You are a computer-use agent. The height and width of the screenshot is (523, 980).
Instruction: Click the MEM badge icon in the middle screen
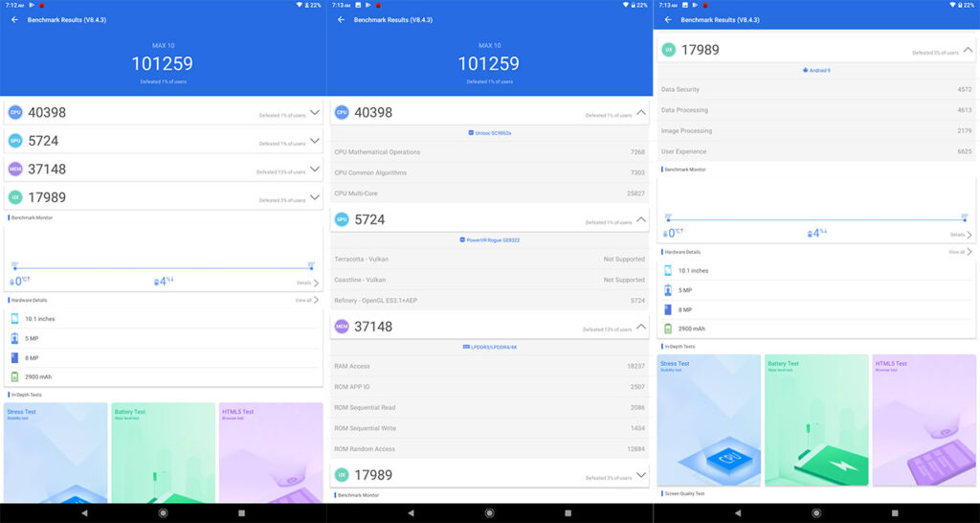(x=342, y=327)
